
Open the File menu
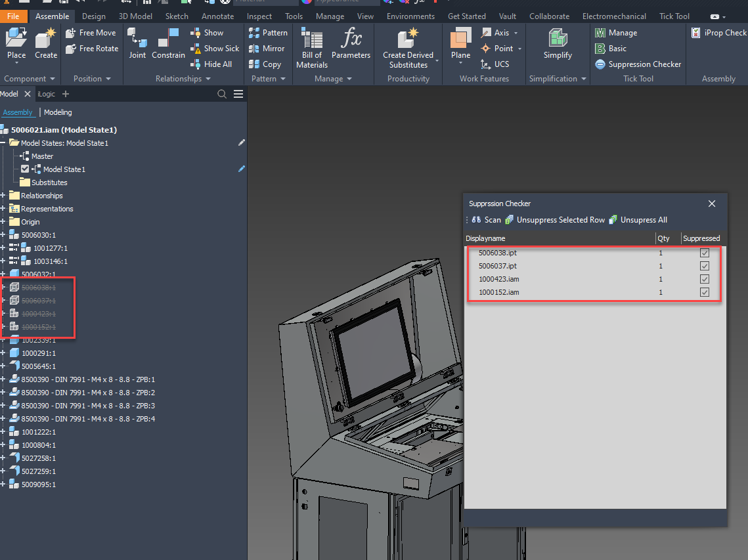pos(13,16)
